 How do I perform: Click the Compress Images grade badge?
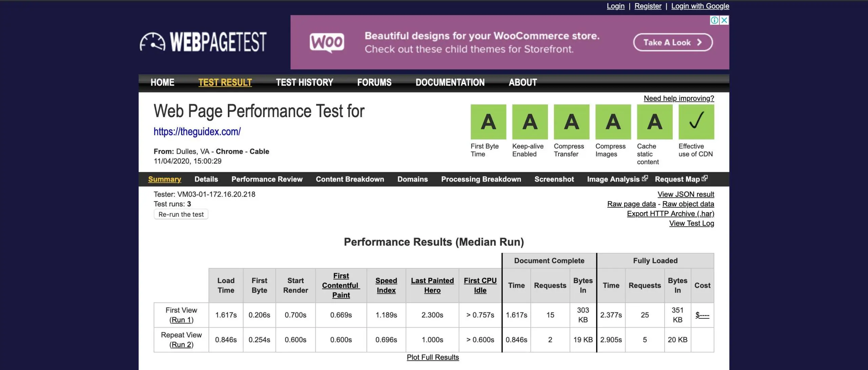pos(612,122)
